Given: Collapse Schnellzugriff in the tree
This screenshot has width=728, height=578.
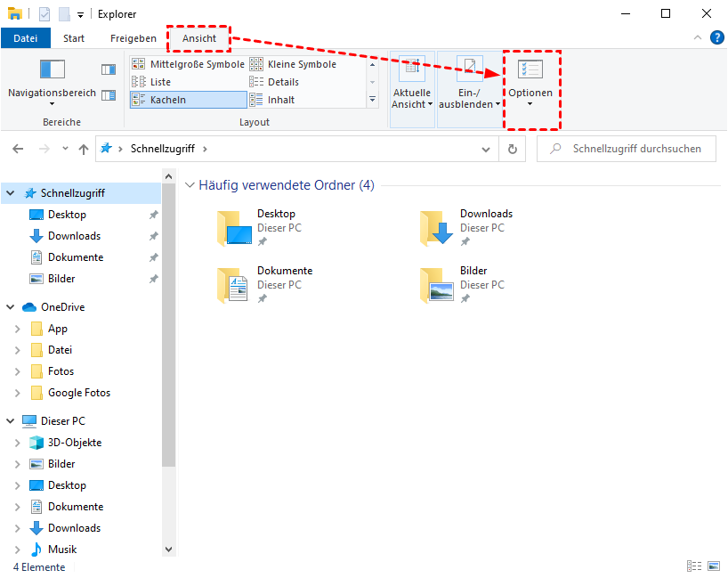Looking at the screenshot, I should 10,193.
